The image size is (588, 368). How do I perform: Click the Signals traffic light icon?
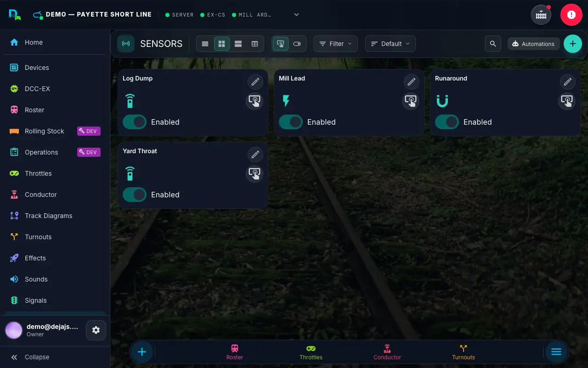click(14, 300)
